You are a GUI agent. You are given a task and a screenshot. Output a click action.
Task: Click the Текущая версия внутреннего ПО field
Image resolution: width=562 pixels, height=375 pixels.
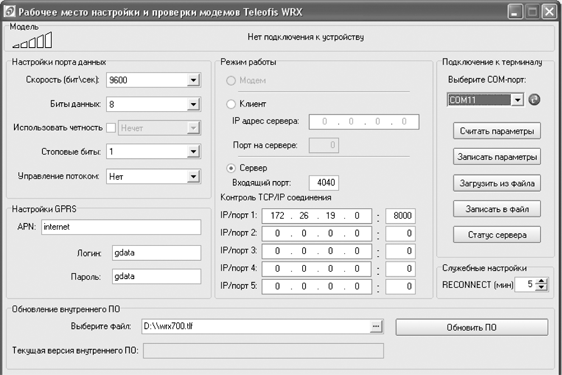263,351
